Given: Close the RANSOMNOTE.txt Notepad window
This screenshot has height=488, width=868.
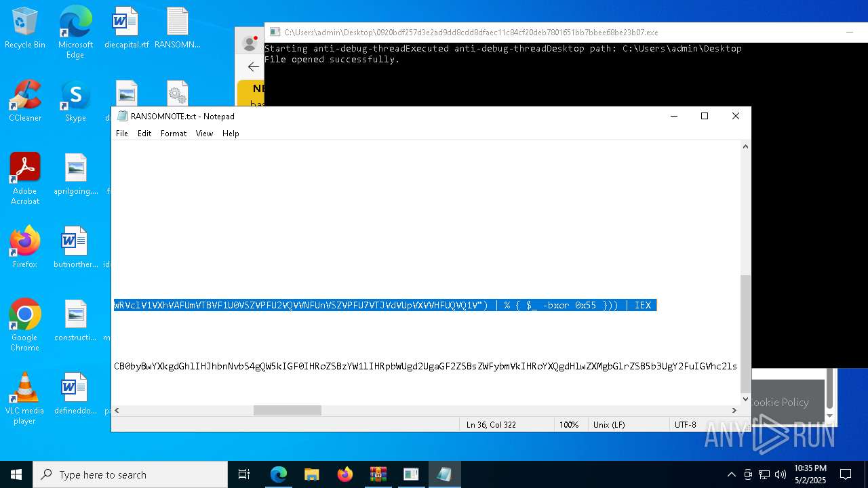Looking at the screenshot, I should [736, 116].
